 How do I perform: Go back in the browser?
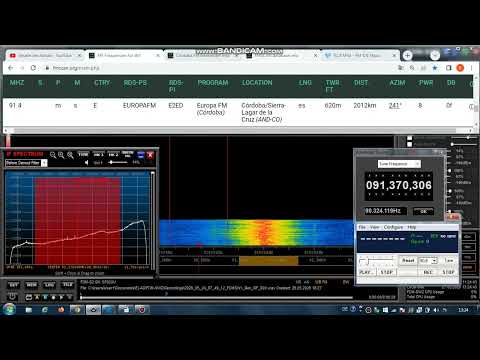pyautogui.click(x=11, y=68)
